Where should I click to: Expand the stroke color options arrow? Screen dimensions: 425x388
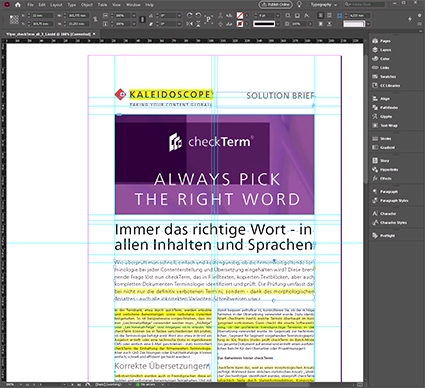coord(247,24)
